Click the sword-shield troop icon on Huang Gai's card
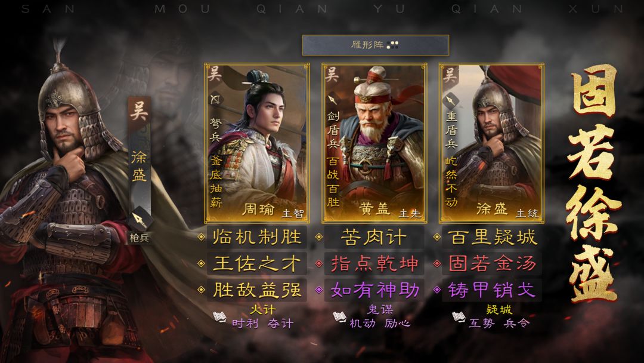The width and height of the screenshot is (644, 363). pyautogui.click(x=332, y=99)
